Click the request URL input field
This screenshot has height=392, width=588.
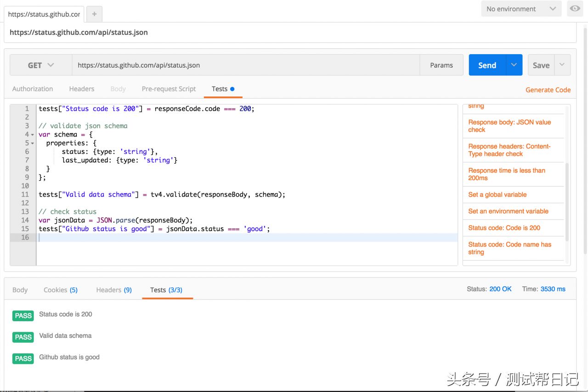[246, 65]
